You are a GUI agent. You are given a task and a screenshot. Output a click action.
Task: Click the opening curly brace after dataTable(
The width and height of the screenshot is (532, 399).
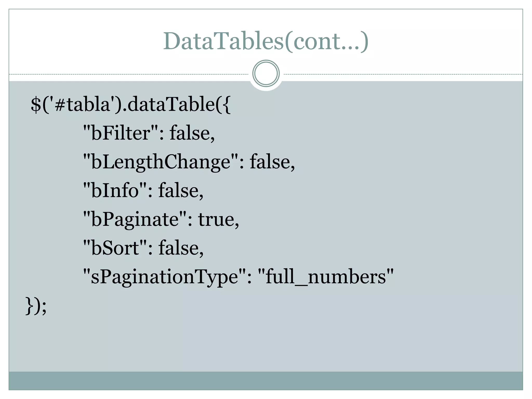227,105
